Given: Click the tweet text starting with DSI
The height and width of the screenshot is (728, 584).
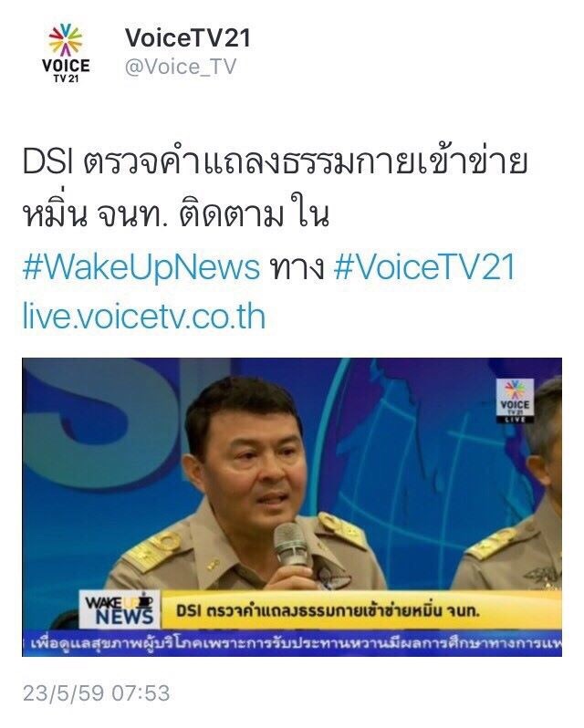Looking at the screenshot, I should pos(275,189).
